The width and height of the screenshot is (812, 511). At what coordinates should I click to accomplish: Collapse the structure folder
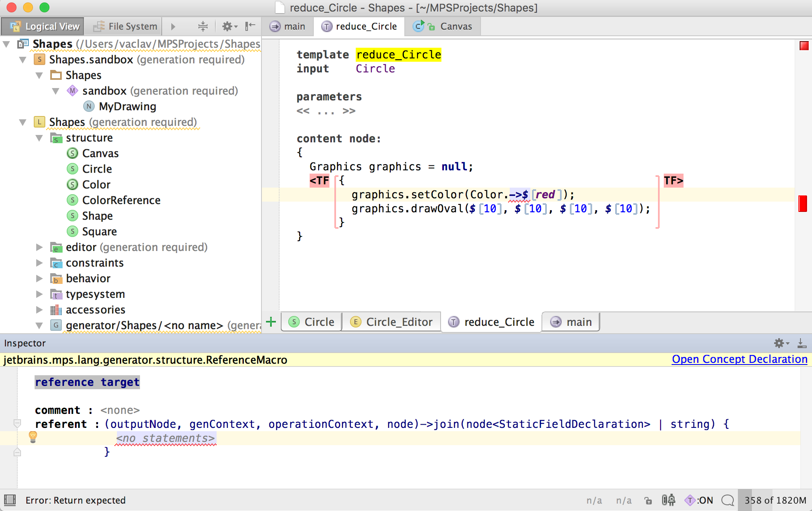[x=39, y=138]
